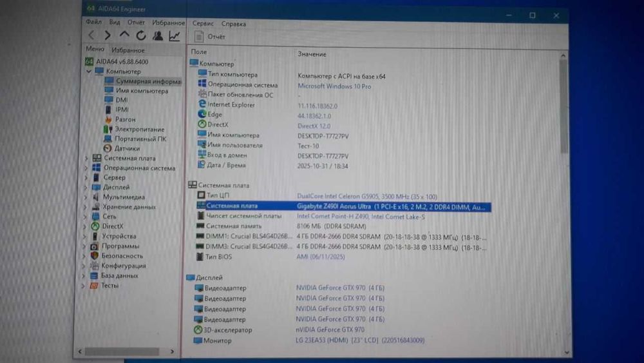
Task: Click the Мультимедиа speaker icon
Action: point(96,197)
